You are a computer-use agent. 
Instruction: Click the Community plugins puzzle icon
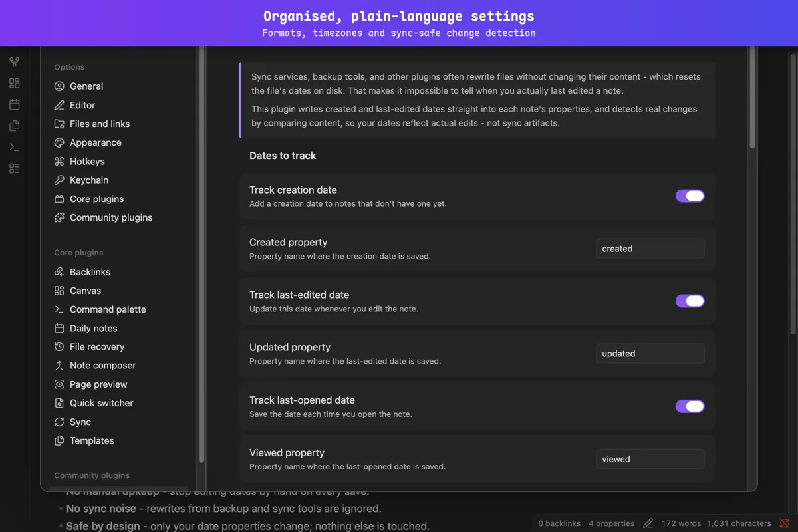pos(59,217)
